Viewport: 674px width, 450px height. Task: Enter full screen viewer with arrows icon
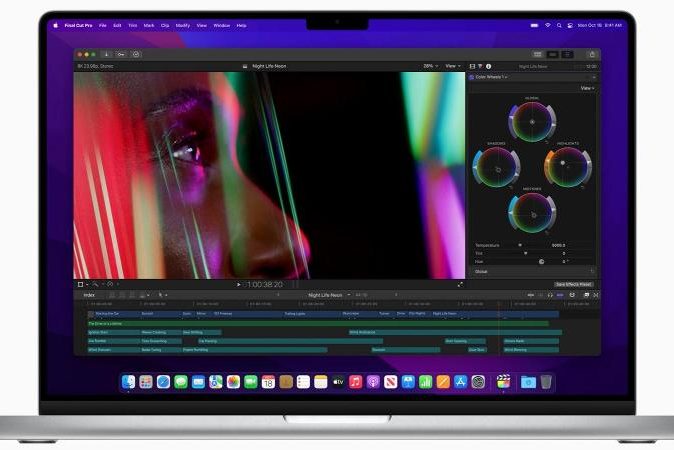point(460,285)
